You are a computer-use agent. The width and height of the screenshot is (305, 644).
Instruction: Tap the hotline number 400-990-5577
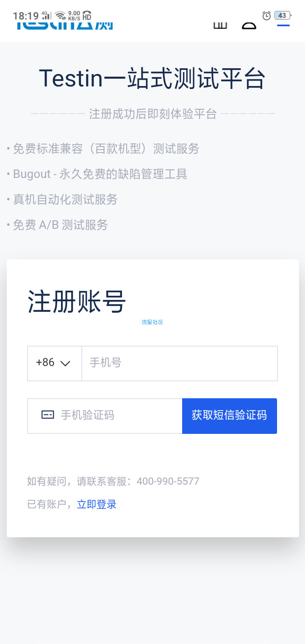coord(168,481)
